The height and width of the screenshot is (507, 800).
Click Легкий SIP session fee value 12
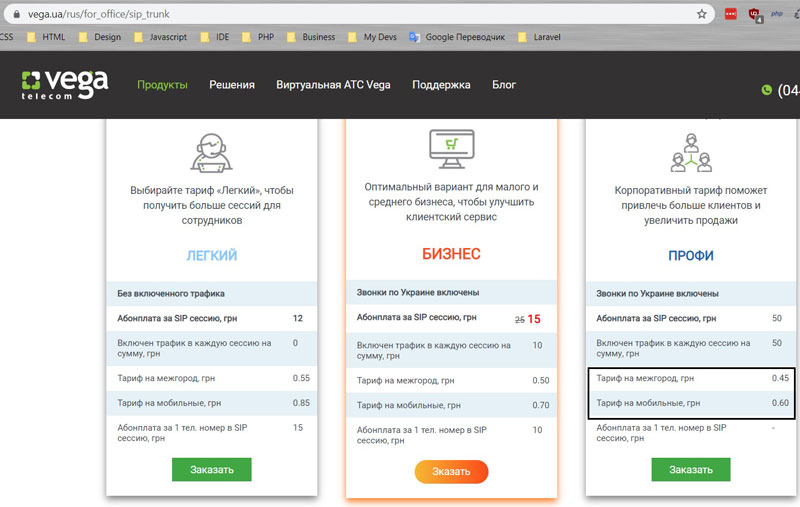tap(298, 318)
